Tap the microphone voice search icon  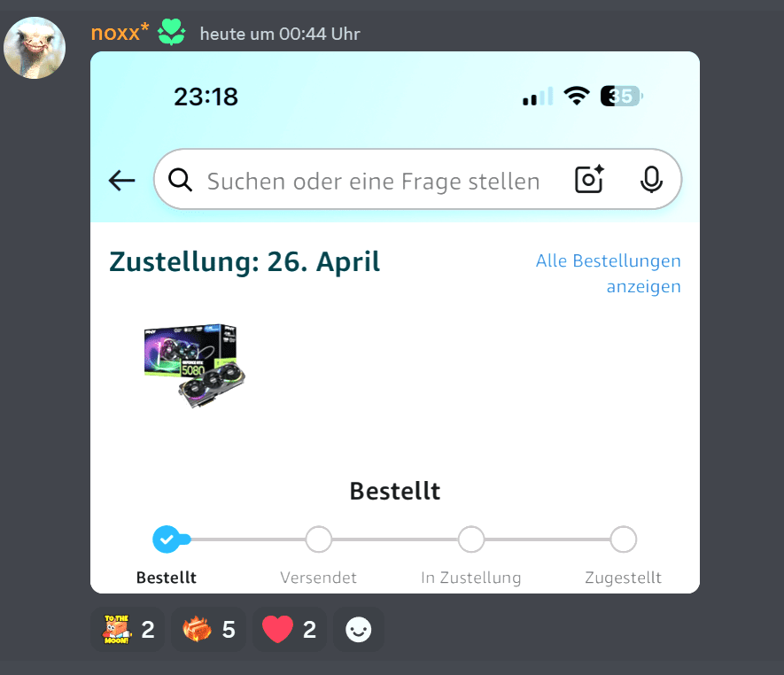651,180
